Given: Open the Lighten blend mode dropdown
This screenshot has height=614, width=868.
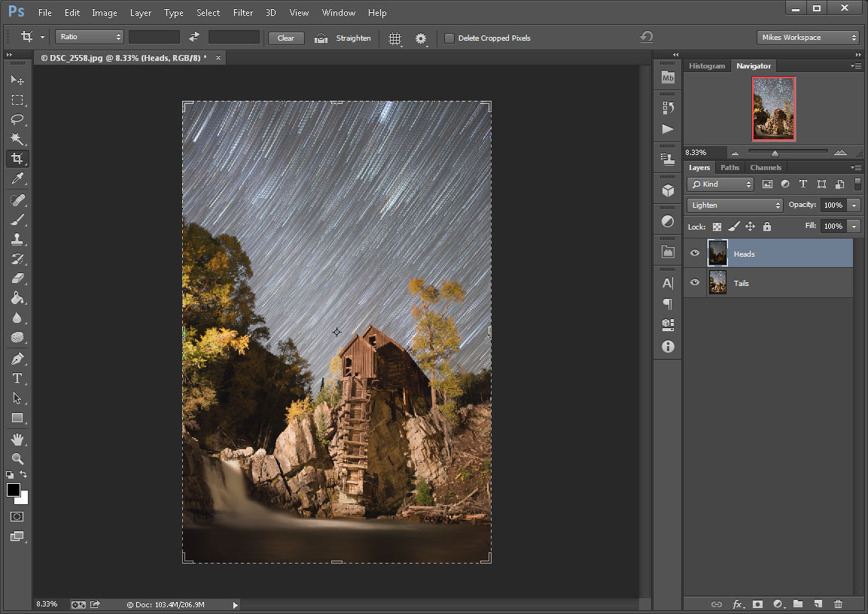Looking at the screenshot, I should pyautogui.click(x=735, y=205).
